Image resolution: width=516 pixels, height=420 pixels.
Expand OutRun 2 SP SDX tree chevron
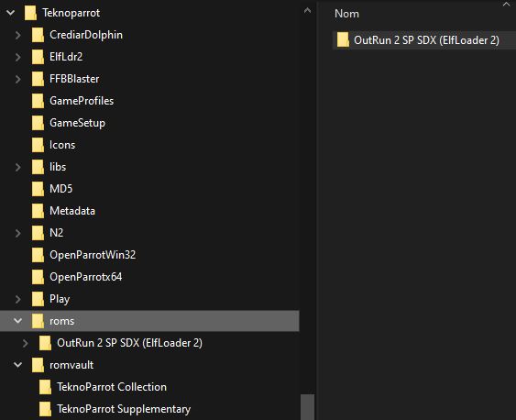26,343
